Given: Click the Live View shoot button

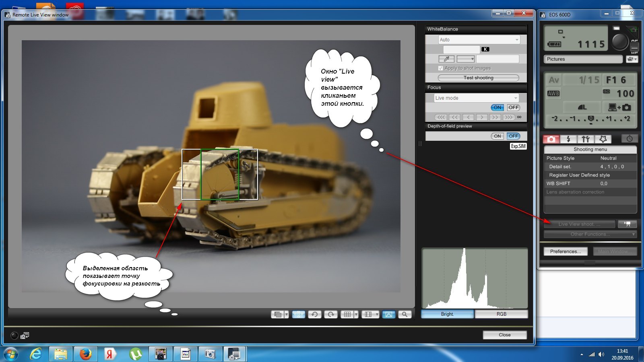Looking at the screenshot, I should pos(580,224).
